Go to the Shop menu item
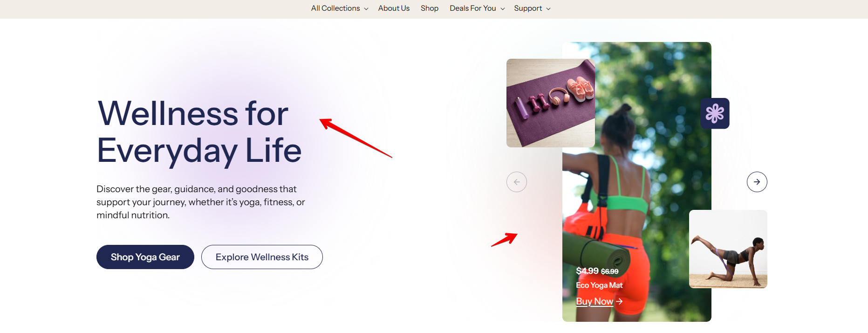 (430, 8)
